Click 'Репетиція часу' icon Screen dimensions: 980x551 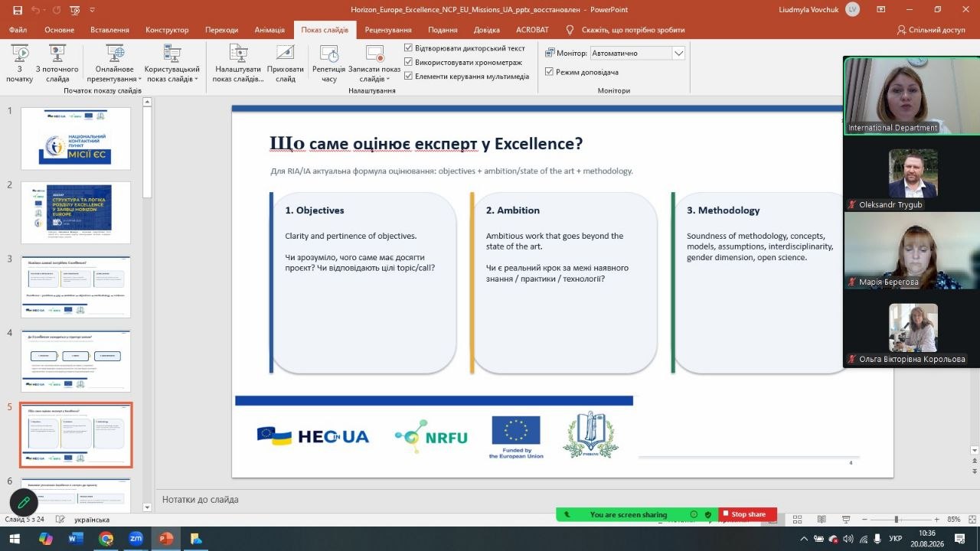(329, 54)
